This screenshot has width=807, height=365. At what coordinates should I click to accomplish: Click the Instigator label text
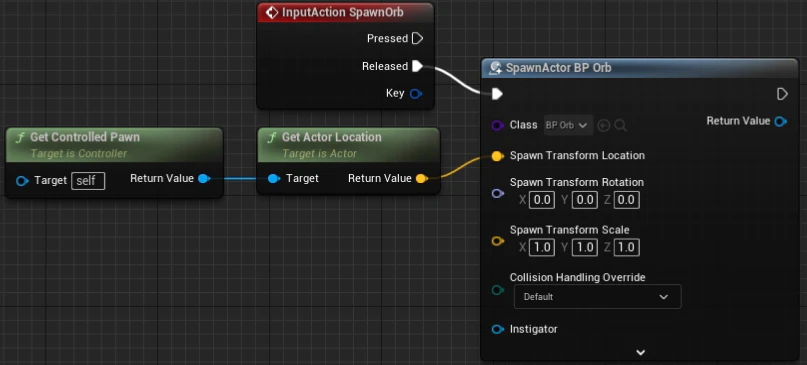pyautogui.click(x=533, y=329)
